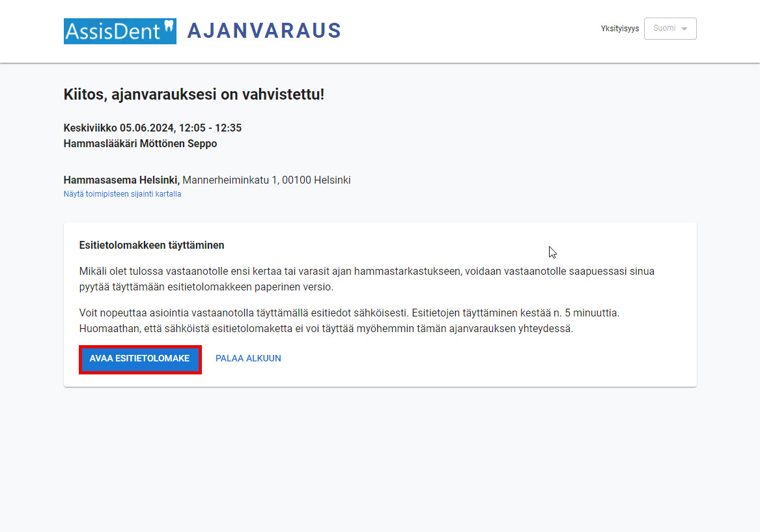Select the AJANVARAUS header title
Viewport: 760px width, 532px height.
(x=264, y=31)
